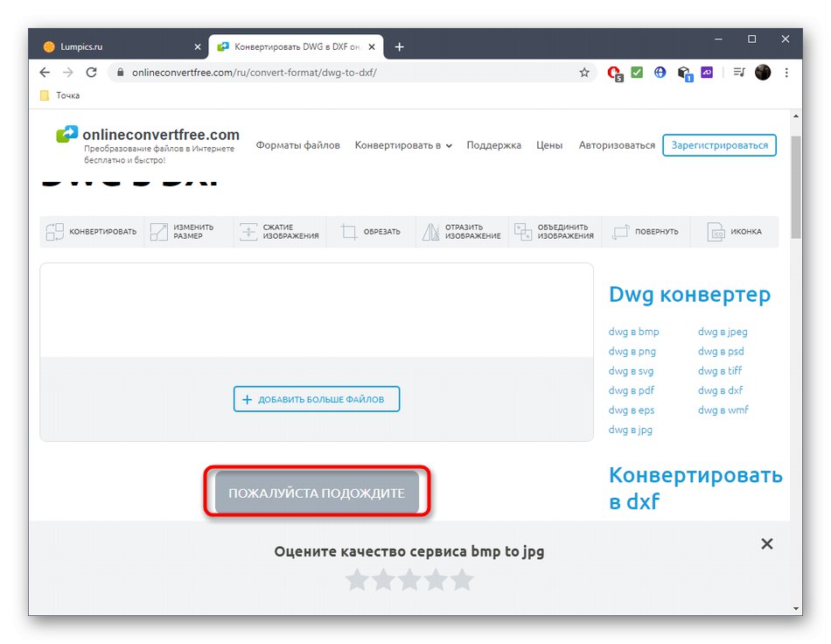Click the Dwg конвертер heading
The height and width of the screenshot is (644, 831).
point(689,294)
